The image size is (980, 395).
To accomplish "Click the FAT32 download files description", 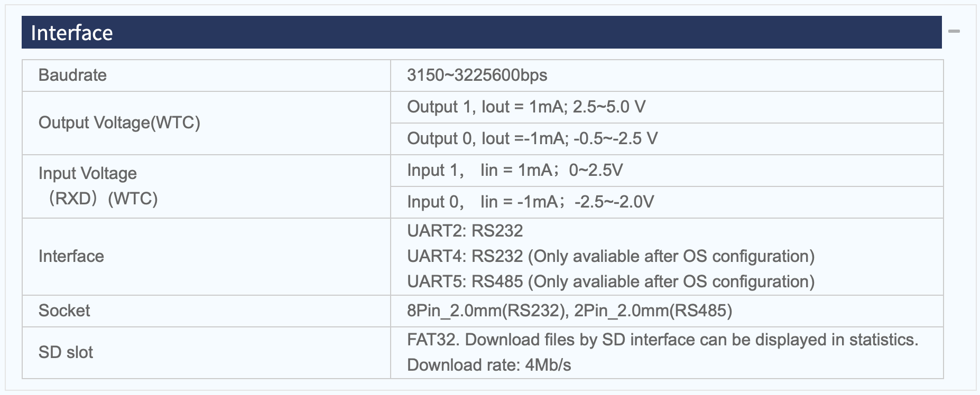I will pos(662,340).
